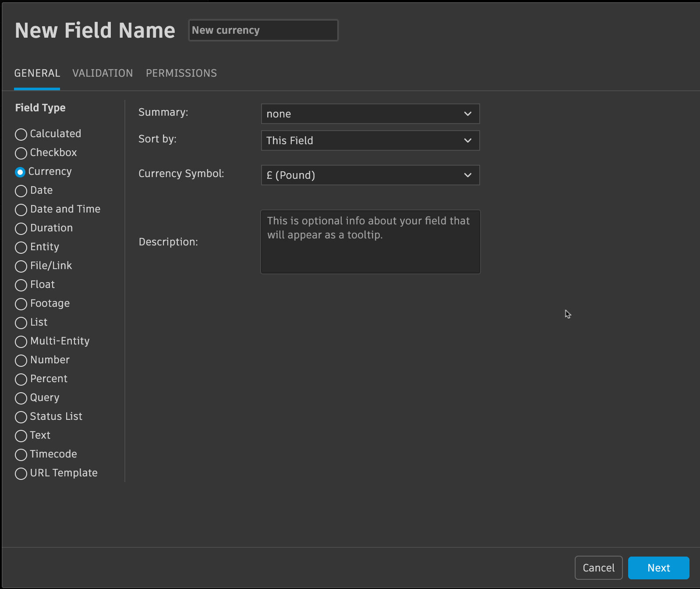The image size is (700, 589).
Task: Choose the Checkbox field type radio
Action: click(x=21, y=153)
